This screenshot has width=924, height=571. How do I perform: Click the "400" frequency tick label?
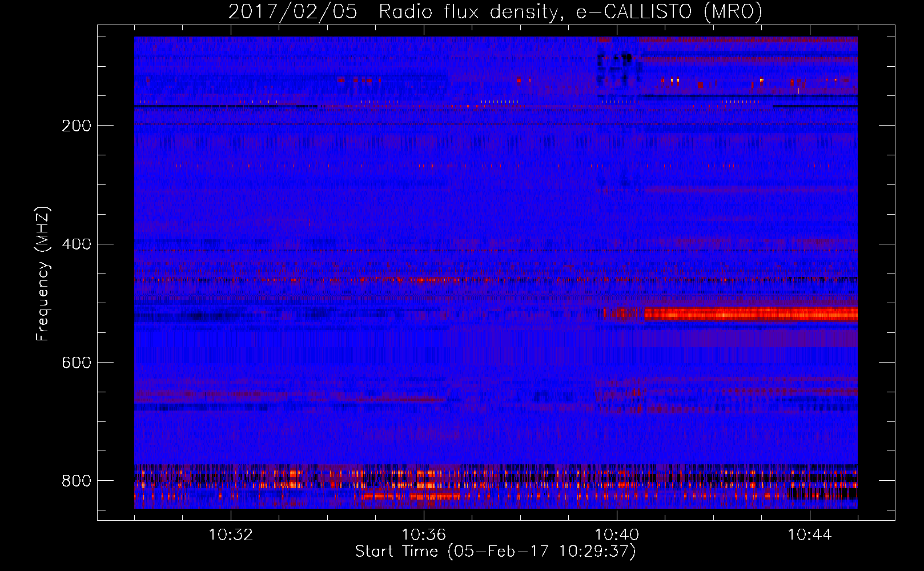coord(77,244)
